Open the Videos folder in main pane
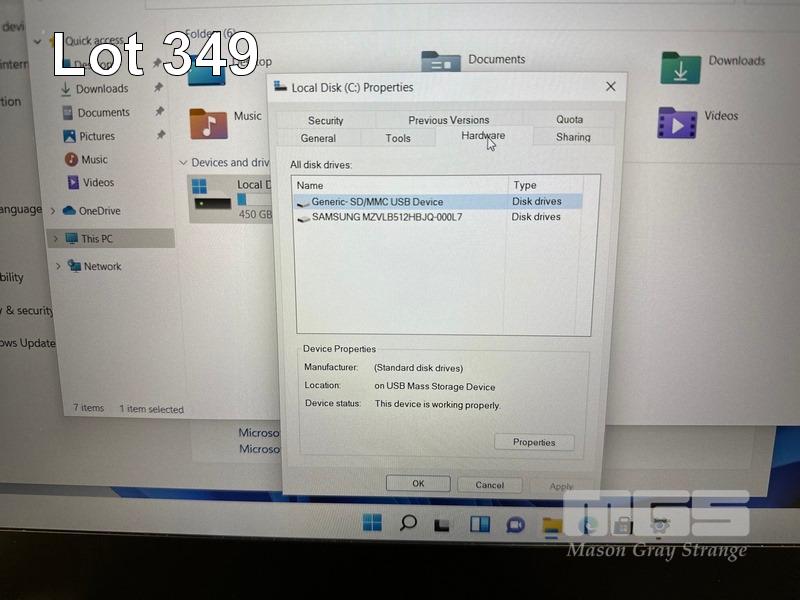The height and width of the screenshot is (600, 800). click(x=677, y=122)
